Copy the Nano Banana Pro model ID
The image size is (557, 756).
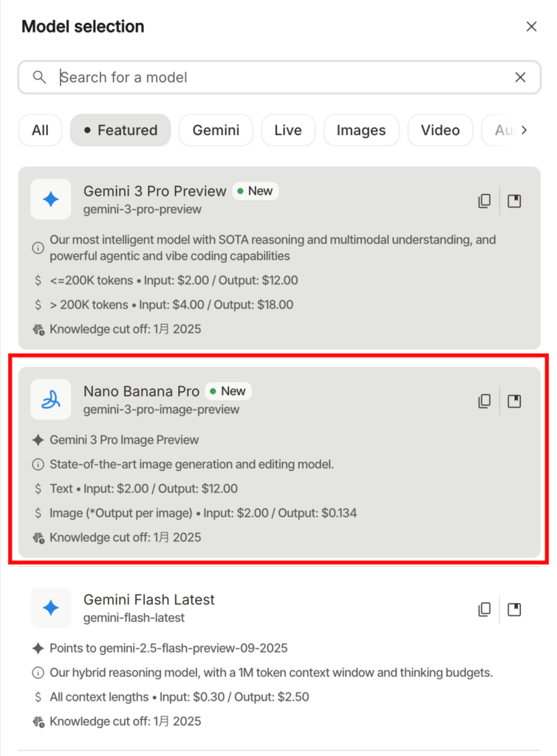[485, 401]
